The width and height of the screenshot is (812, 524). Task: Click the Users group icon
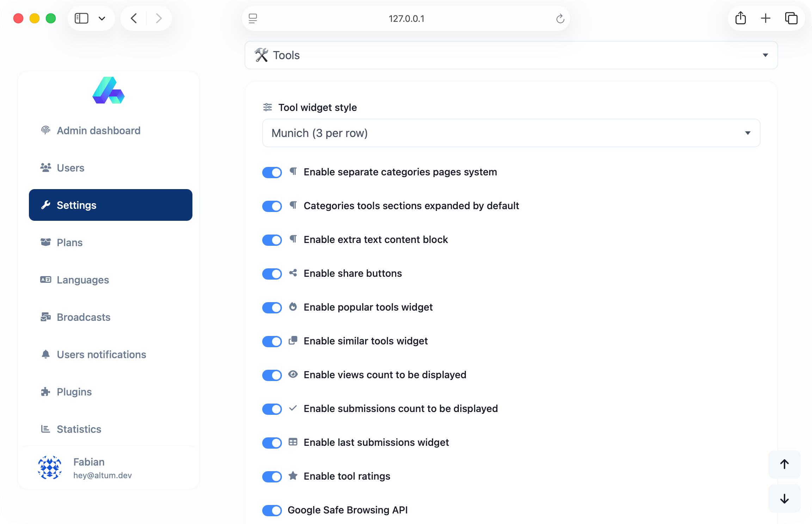(45, 168)
